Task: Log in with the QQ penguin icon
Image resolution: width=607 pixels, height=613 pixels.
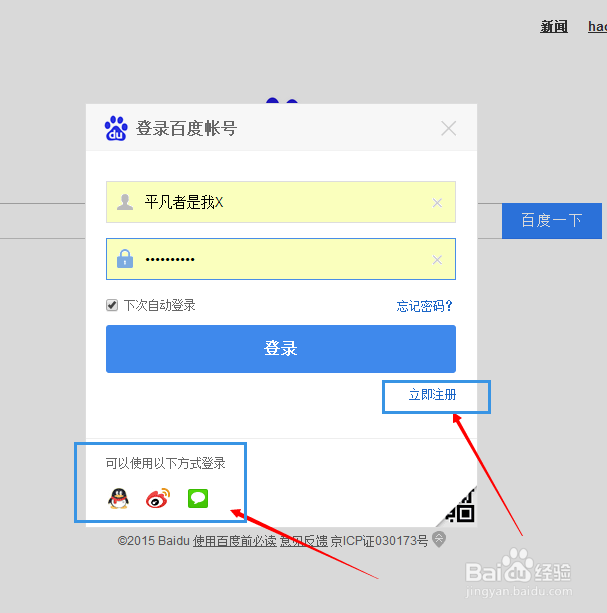Action: pos(118,498)
